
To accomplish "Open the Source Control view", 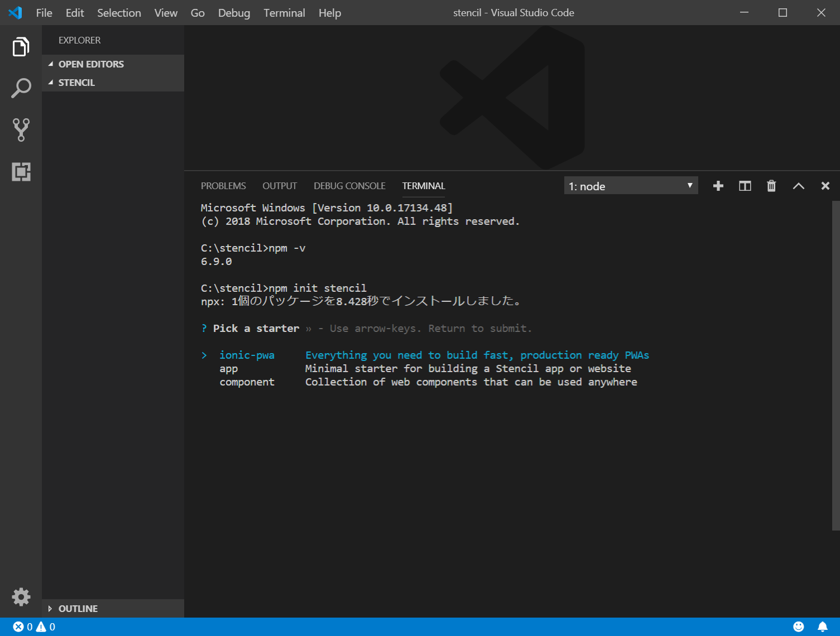I will (21, 129).
